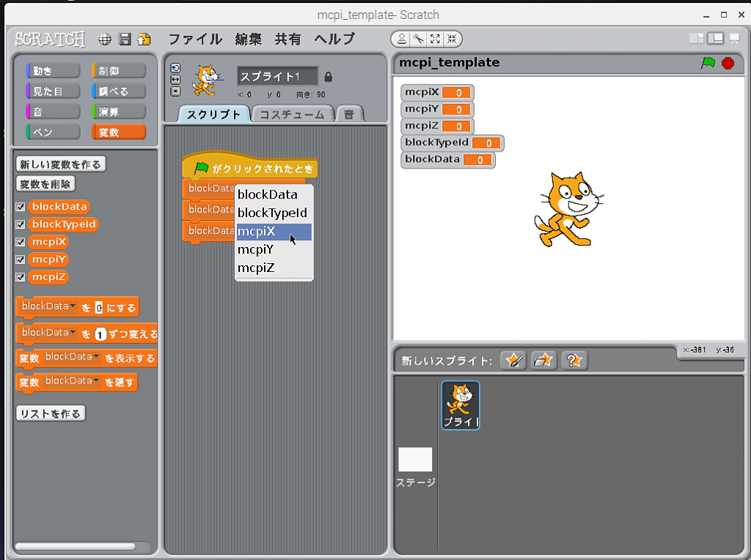Set rotation style to left-right flip
The width and height of the screenshot is (751, 560).
coord(175,79)
